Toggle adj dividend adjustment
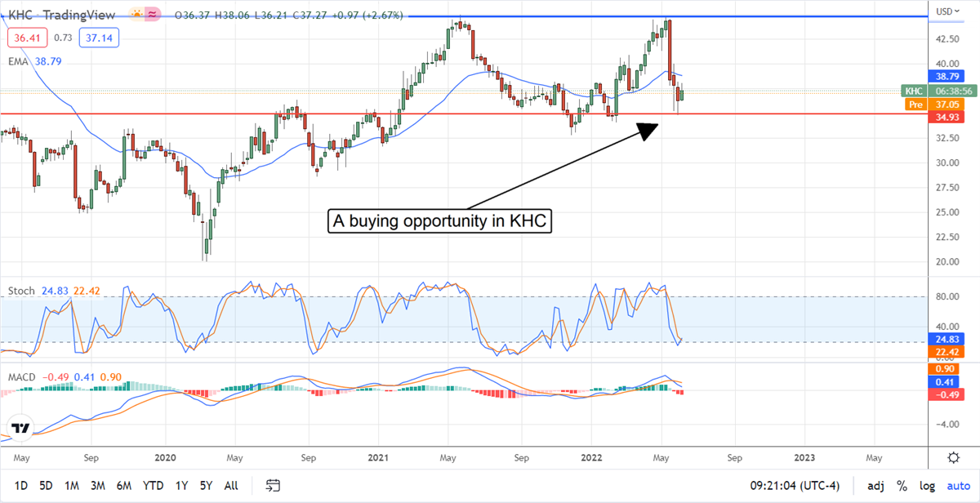The height and width of the screenshot is (503, 980). tap(875, 485)
